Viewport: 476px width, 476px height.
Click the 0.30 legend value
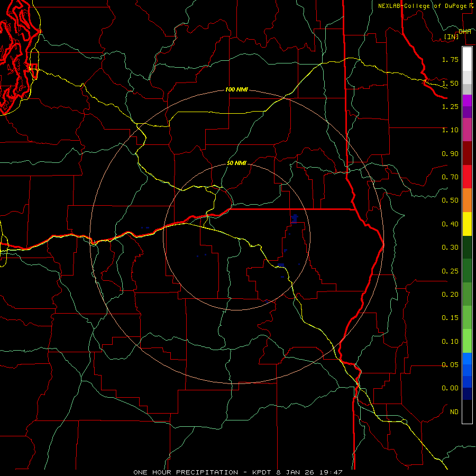450,248
